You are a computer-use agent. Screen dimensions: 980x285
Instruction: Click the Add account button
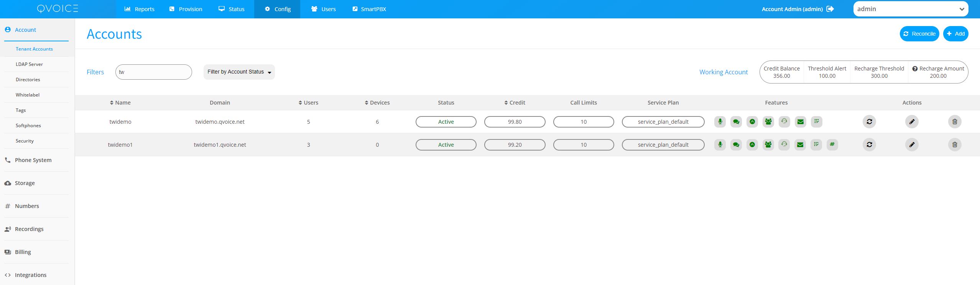(x=956, y=34)
